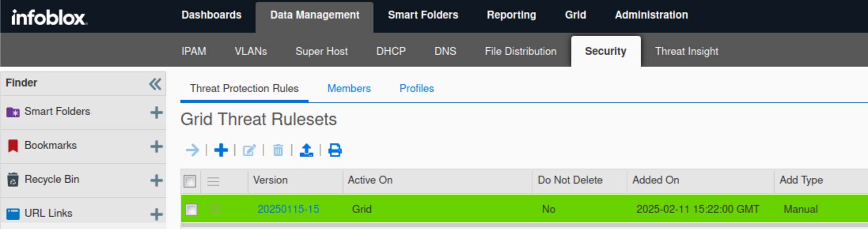Go to the IPAM subtab
This screenshot has height=229, width=868.
pos(193,51)
